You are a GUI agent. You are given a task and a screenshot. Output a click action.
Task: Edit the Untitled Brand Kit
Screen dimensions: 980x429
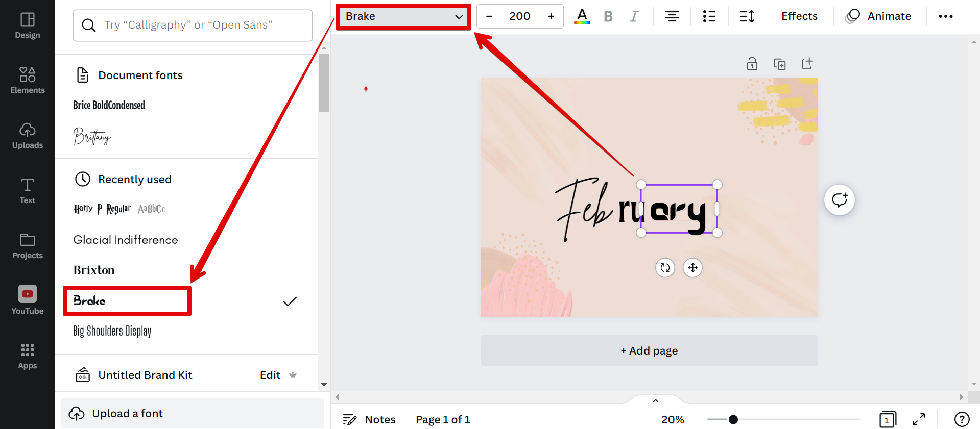(270, 375)
